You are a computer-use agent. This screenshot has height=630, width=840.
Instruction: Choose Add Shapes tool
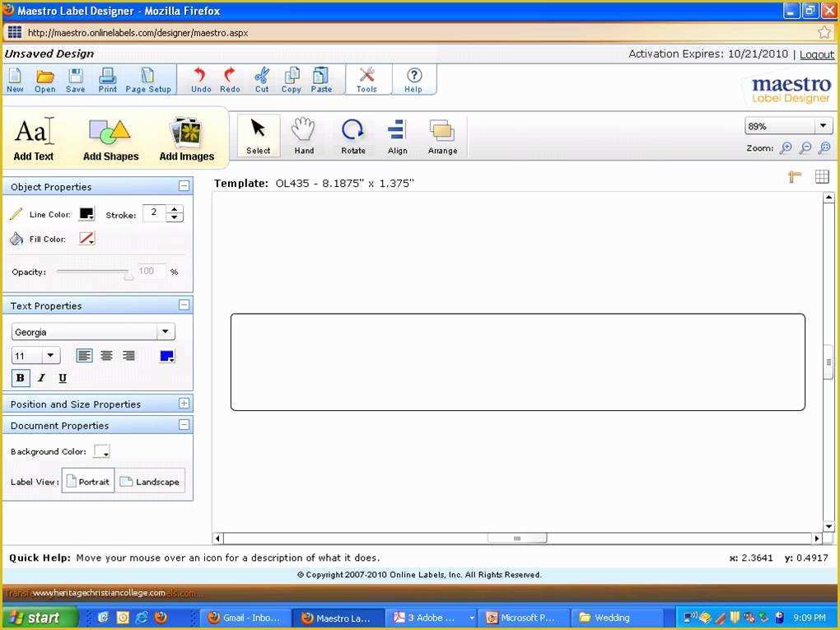111,138
